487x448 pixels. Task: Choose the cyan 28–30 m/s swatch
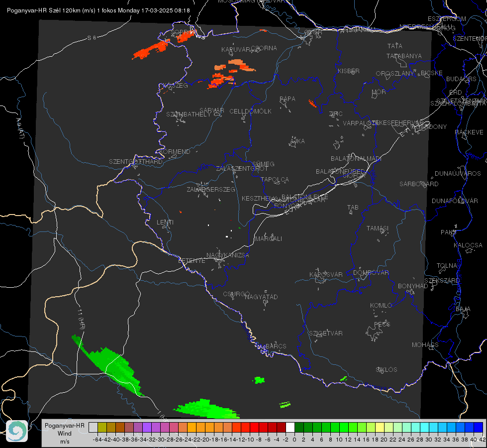click(x=425, y=427)
